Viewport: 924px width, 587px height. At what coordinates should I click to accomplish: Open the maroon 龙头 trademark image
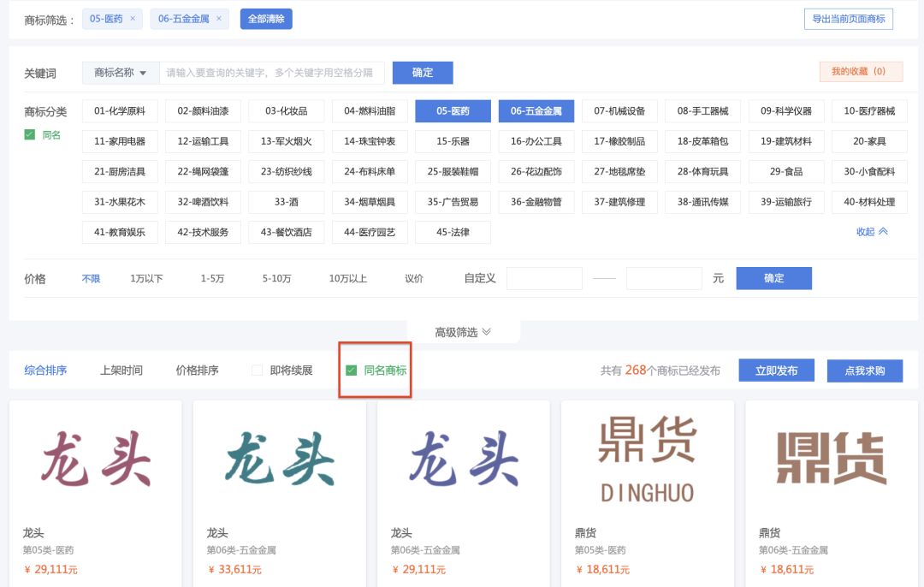(x=96, y=460)
